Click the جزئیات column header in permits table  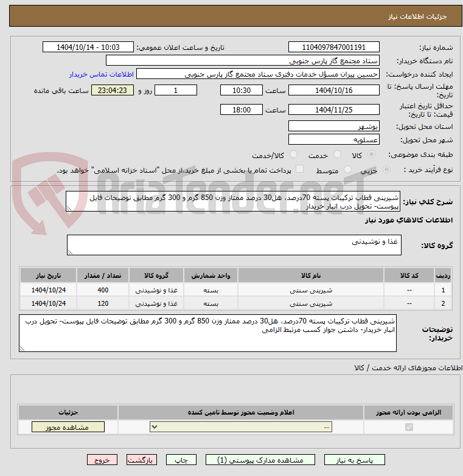pyautogui.click(x=68, y=412)
